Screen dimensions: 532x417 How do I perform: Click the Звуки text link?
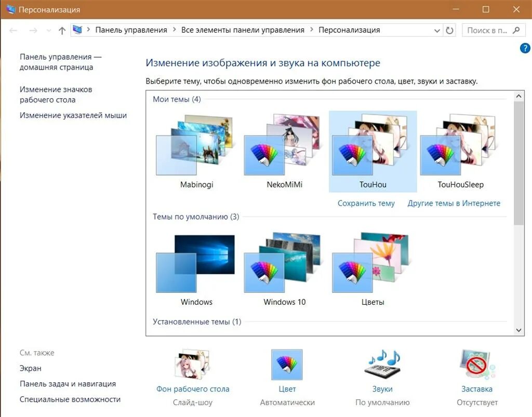[x=382, y=389]
